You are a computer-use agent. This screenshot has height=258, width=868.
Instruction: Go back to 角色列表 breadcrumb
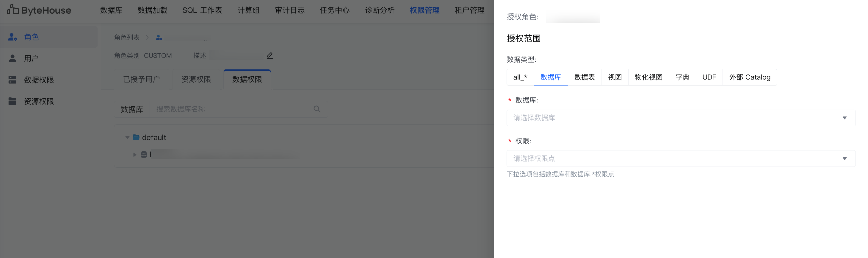[127, 38]
